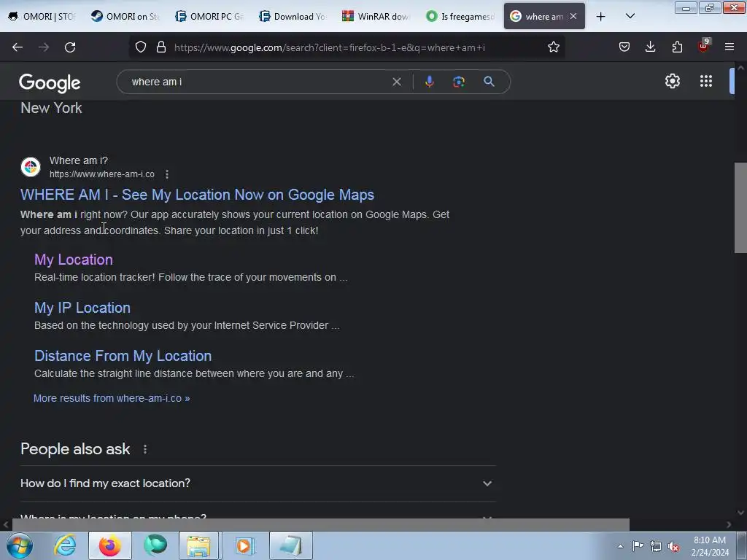Open taskbar clock showing 8:10 AM

coord(710,546)
